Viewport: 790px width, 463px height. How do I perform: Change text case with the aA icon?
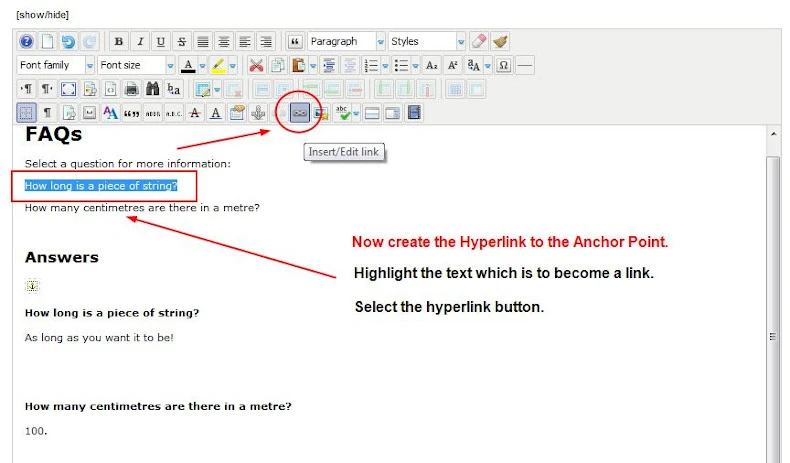[x=474, y=65]
